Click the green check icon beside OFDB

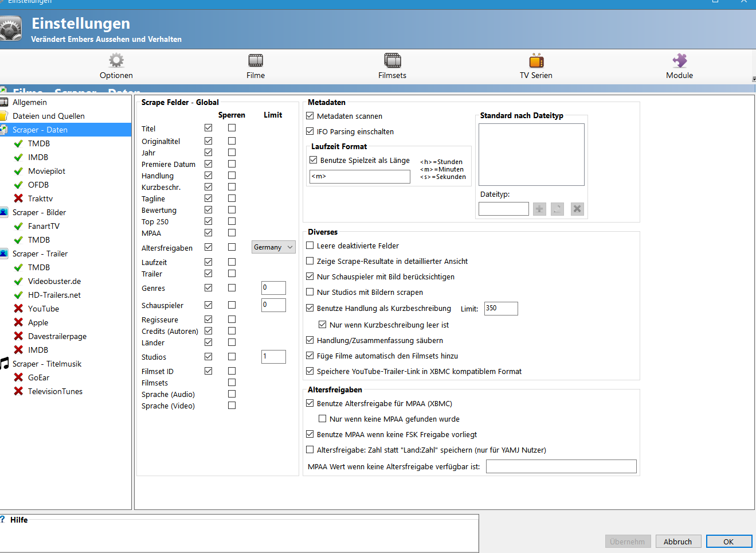pyautogui.click(x=18, y=185)
